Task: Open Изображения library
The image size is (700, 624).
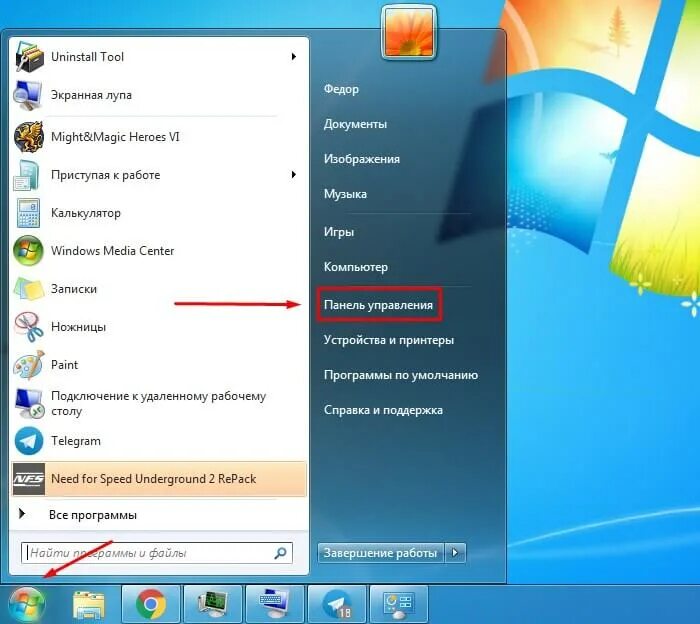Action: pos(362,159)
